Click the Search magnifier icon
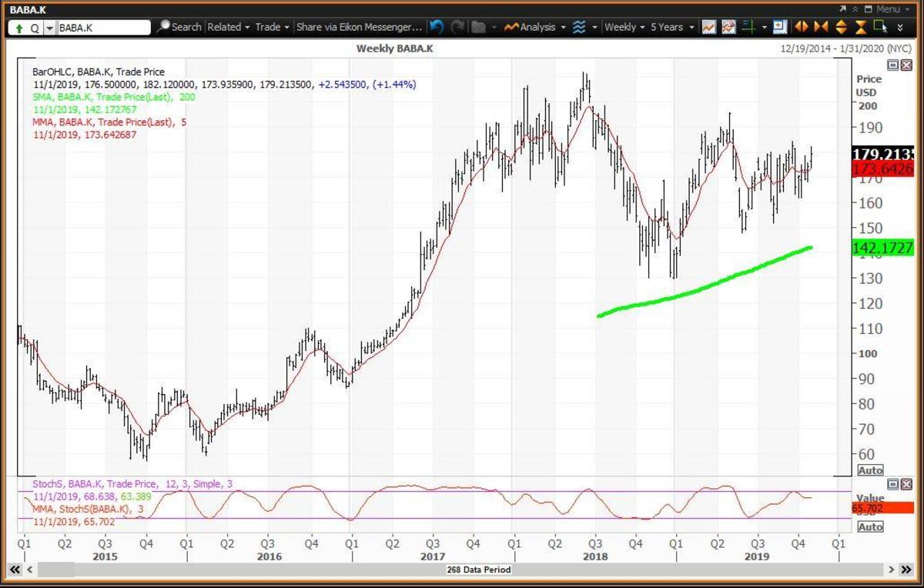 (163, 27)
